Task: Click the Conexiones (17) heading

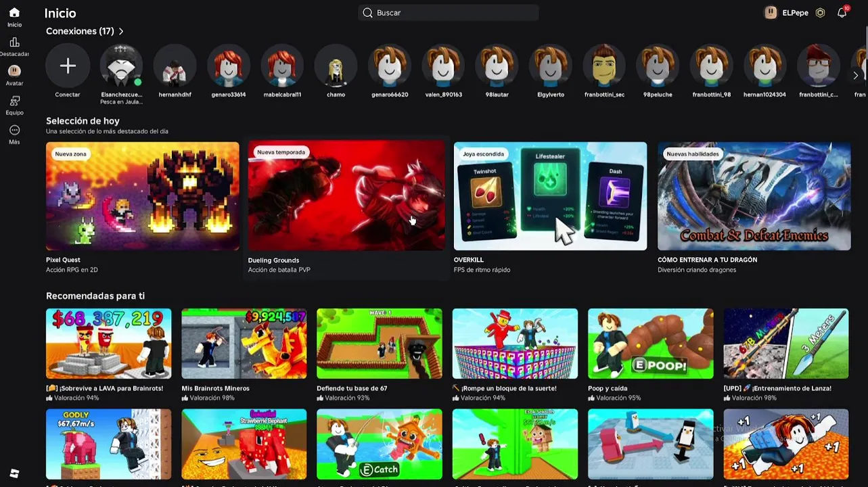Action: (80, 31)
